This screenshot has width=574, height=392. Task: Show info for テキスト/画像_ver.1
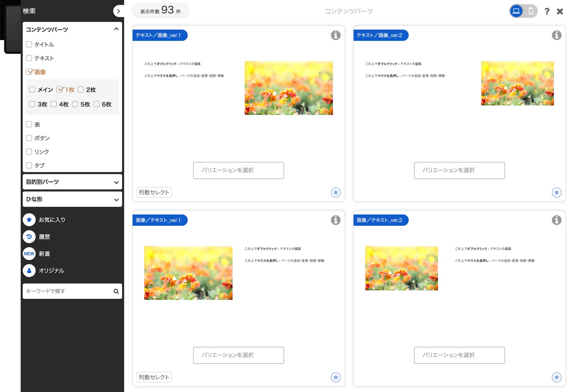coord(336,35)
